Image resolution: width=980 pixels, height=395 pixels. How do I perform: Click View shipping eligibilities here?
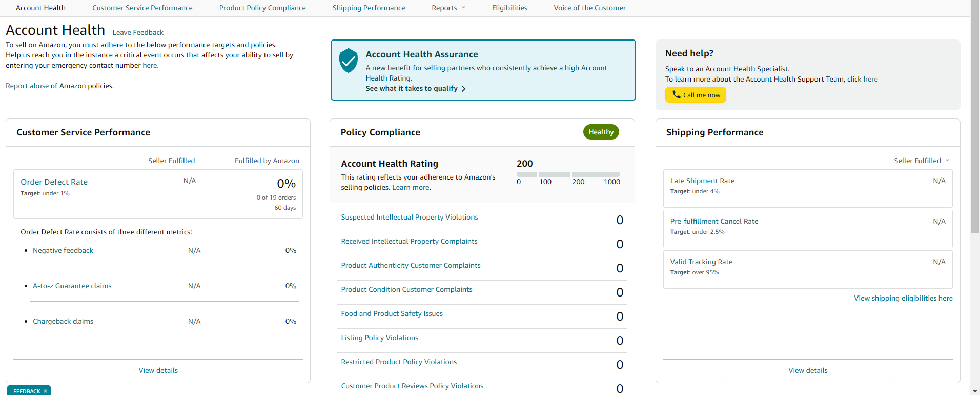tap(903, 298)
